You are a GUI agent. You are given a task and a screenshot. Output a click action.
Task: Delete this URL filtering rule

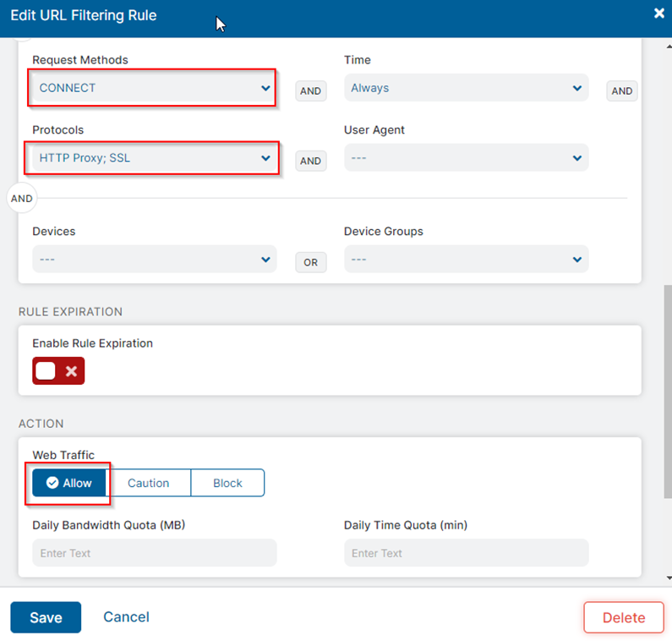(624, 617)
